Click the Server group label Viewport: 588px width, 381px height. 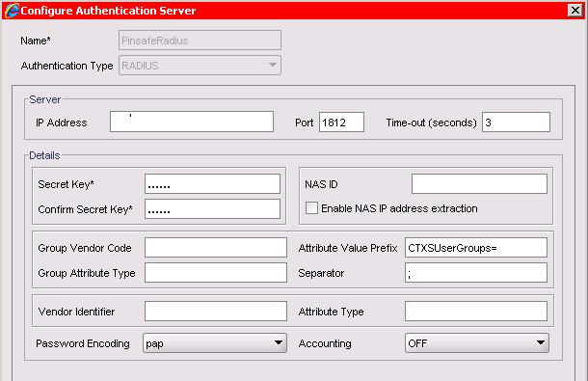[x=44, y=99]
